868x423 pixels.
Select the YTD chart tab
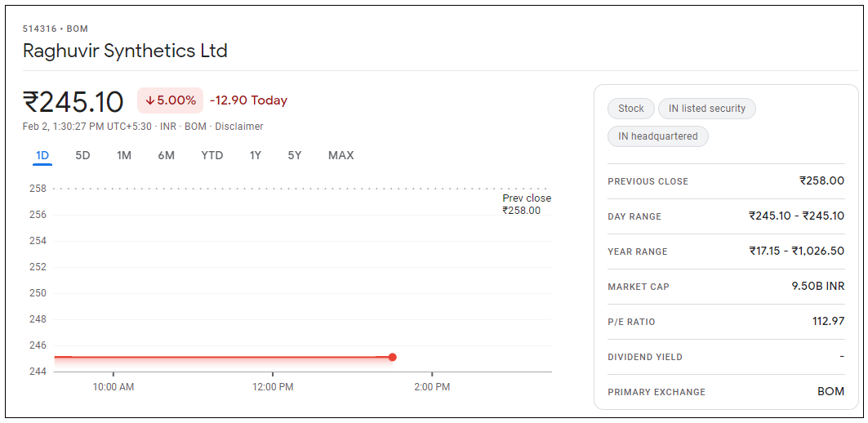pyautogui.click(x=212, y=156)
